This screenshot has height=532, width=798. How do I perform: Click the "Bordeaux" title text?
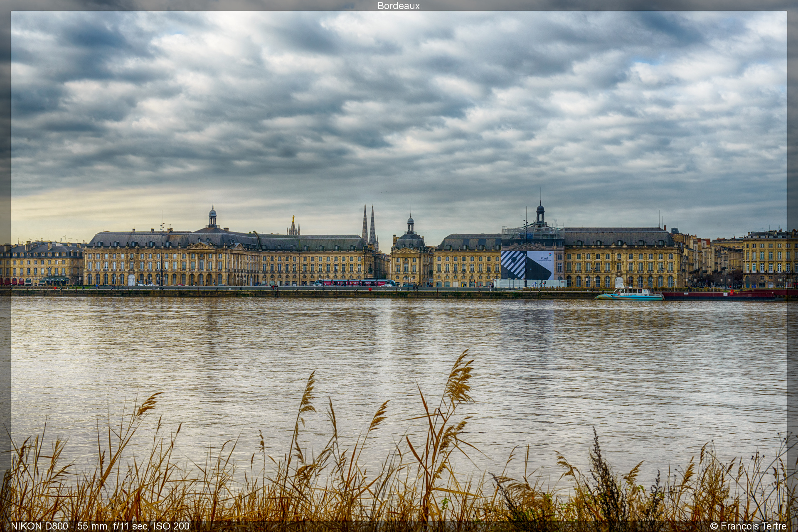[399, 6]
